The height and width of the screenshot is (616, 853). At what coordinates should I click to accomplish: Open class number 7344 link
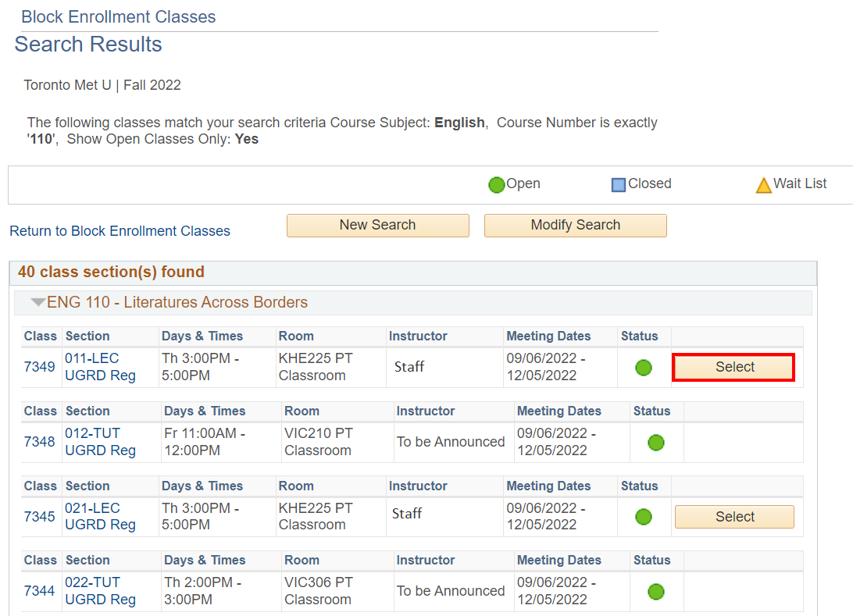point(39,591)
